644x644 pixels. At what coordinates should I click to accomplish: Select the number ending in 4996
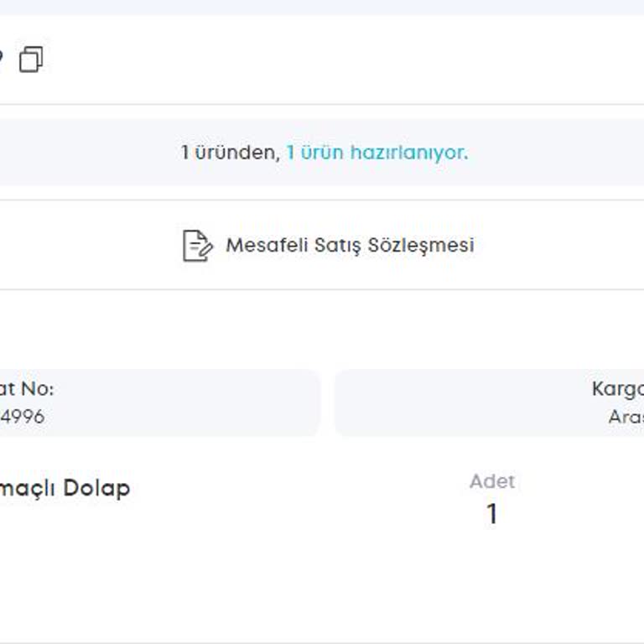click(x=22, y=417)
